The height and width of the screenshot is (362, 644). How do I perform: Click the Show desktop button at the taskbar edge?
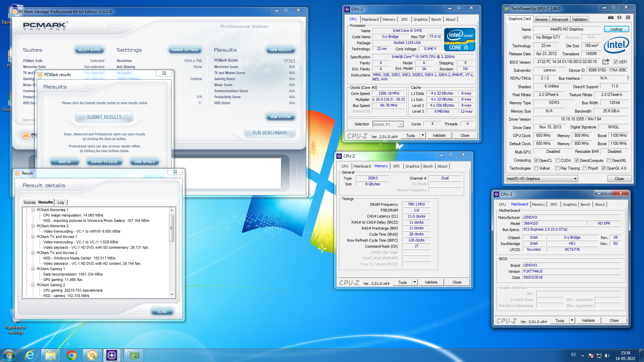click(642, 356)
